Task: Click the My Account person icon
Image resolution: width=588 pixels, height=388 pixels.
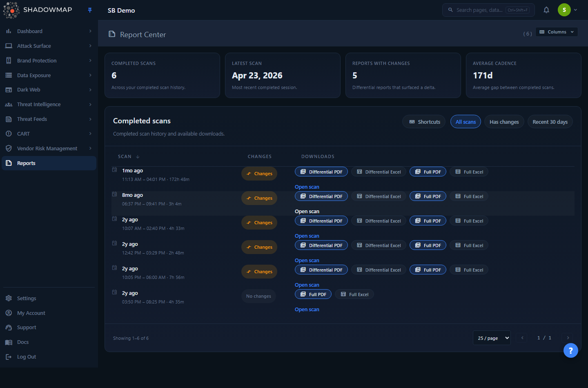Action: click(9, 313)
